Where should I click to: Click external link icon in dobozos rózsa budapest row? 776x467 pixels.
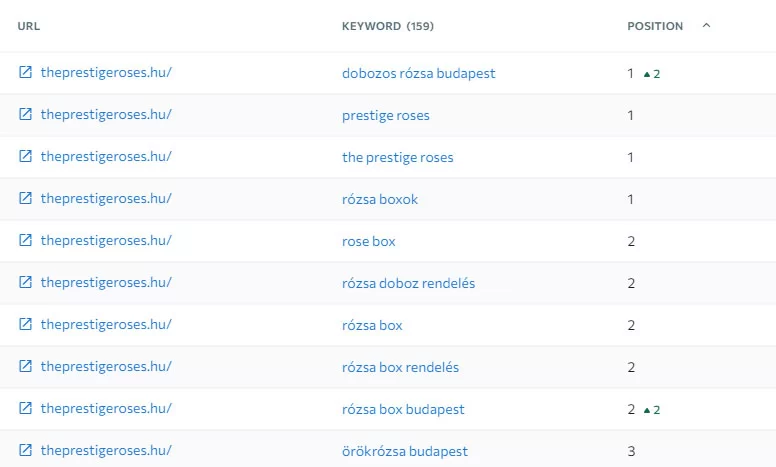coord(25,72)
